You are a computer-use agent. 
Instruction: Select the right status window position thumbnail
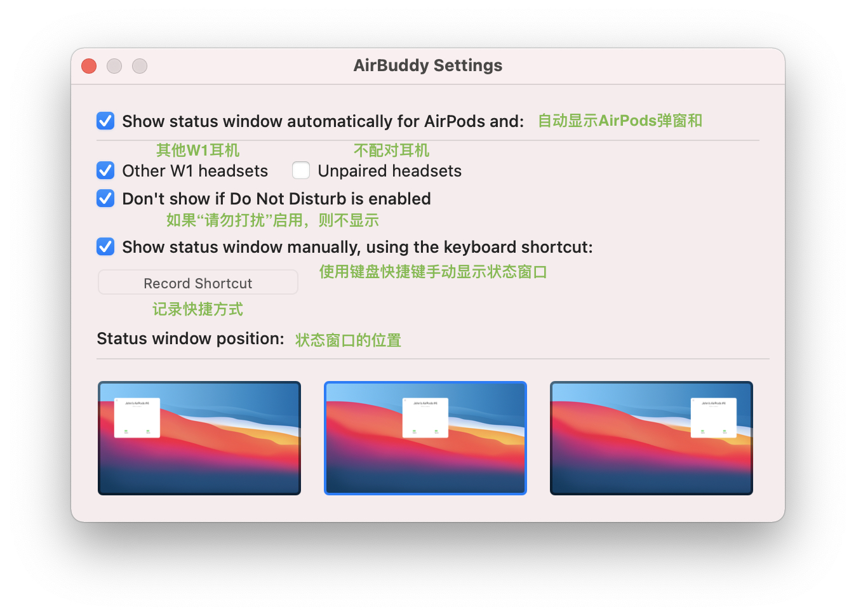652,438
